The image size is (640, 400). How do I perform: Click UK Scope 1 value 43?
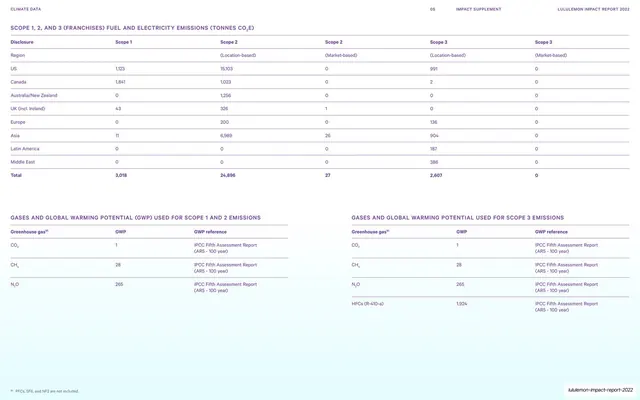click(x=118, y=109)
